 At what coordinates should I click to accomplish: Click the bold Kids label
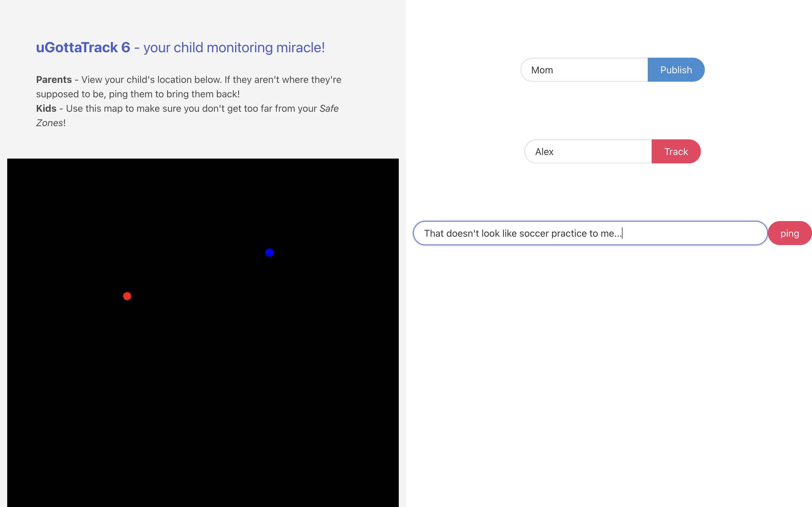pos(46,108)
